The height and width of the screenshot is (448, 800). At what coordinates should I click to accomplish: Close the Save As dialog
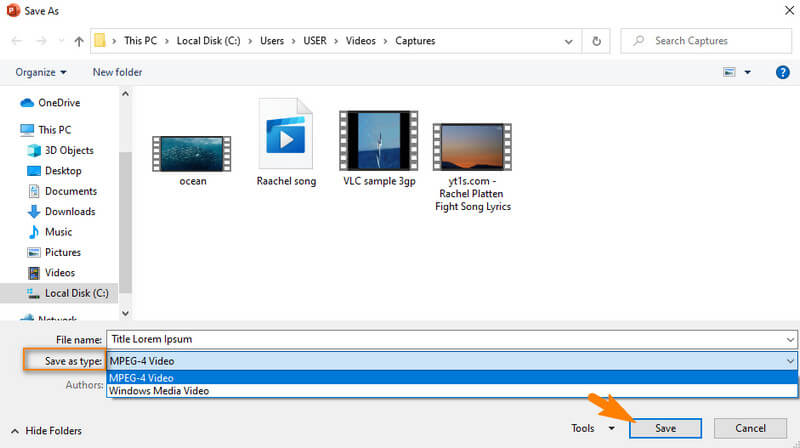tap(789, 10)
